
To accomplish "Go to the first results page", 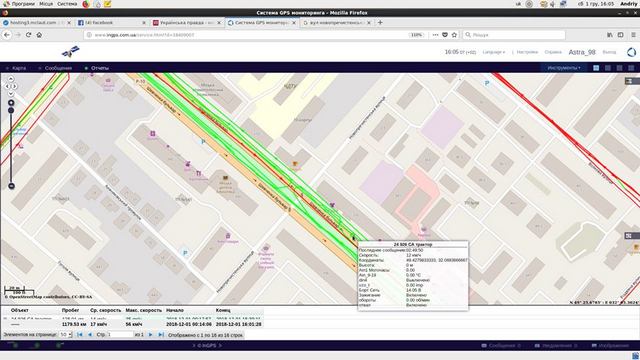I will pyautogui.click(x=80, y=335).
